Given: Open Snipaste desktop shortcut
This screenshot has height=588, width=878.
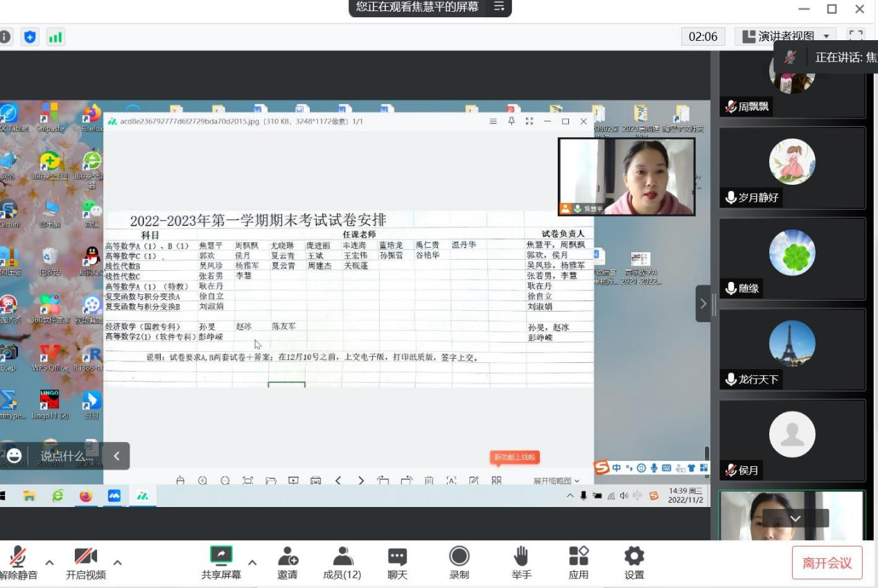Looking at the screenshot, I should click(x=49, y=117).
